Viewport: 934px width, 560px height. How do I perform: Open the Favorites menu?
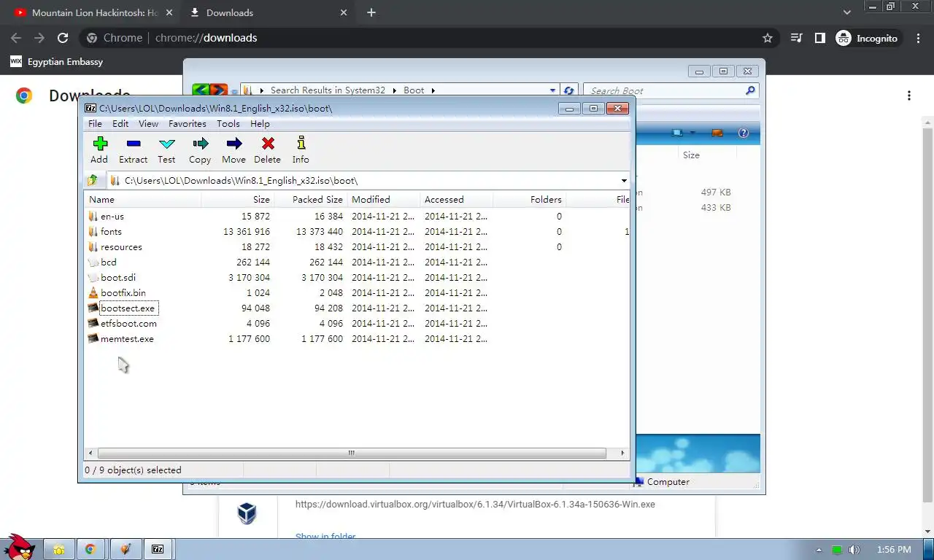[x=188, y=124]
